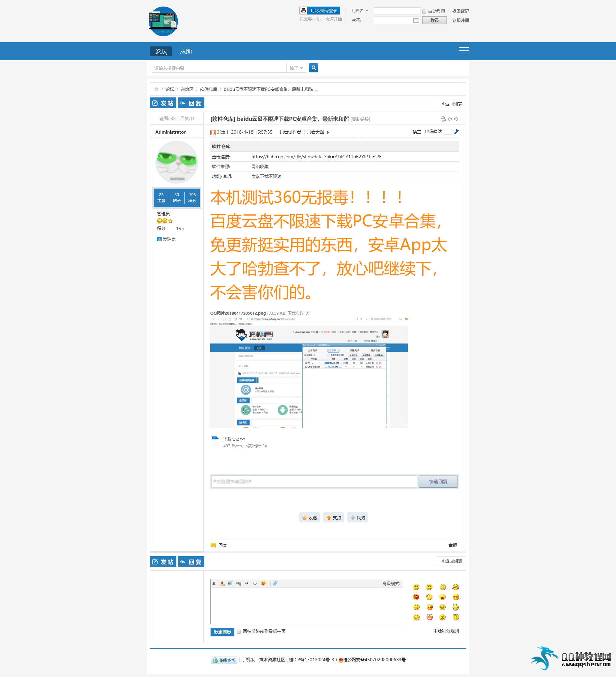
Task: Click the top 回复 reply button
Action: click(191, 103)
